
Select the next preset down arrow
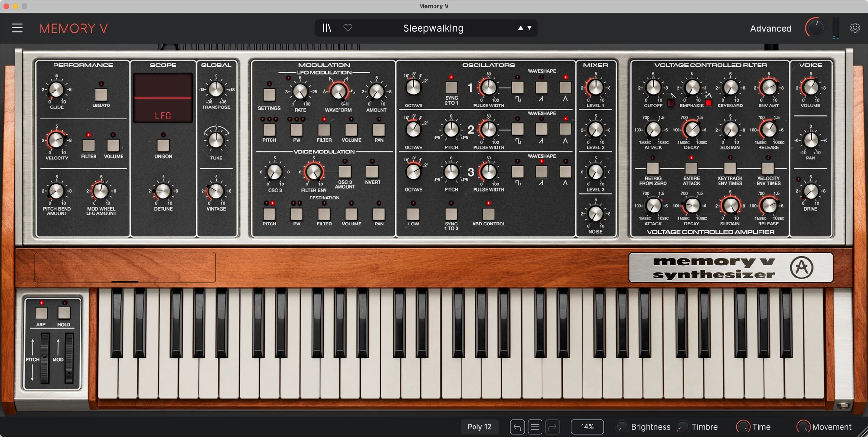pyautogui.click(x=529, y=28)
